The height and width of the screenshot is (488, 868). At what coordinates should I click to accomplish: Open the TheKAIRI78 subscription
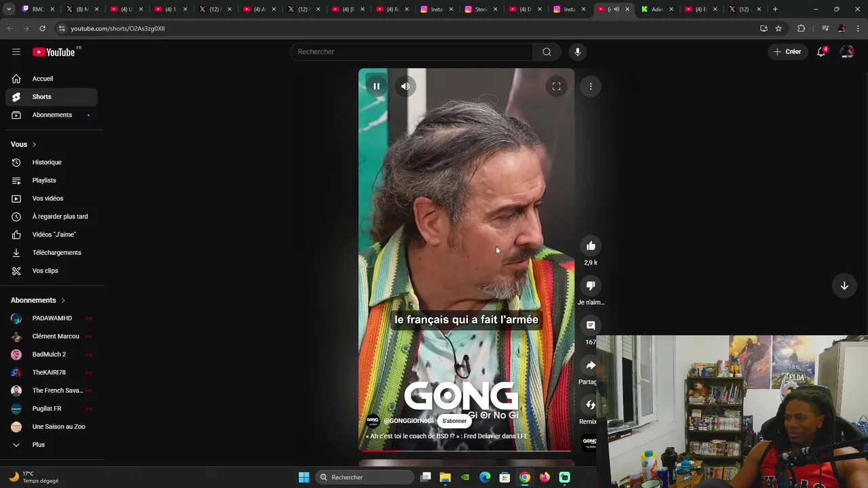[x=52, y=373]
